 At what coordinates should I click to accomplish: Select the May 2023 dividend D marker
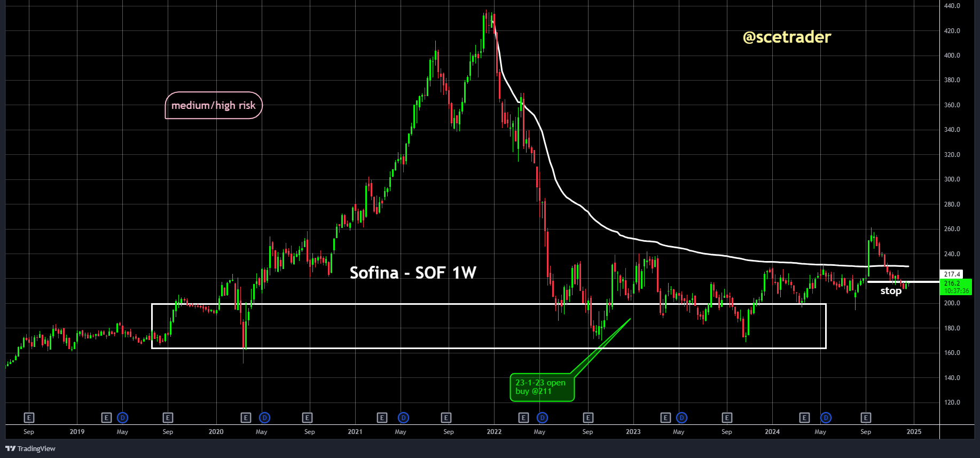(x=681, y=417)
